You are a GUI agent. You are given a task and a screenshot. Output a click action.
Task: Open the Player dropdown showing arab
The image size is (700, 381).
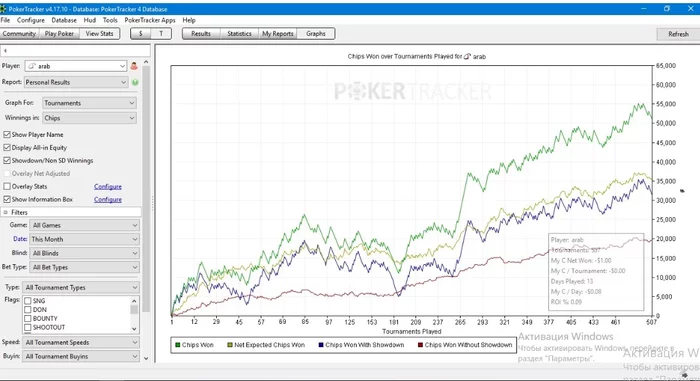pyautogui.click(x=76, y=66)
